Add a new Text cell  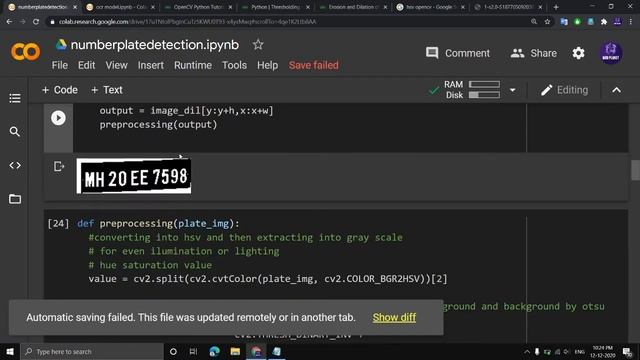[106, 90]
